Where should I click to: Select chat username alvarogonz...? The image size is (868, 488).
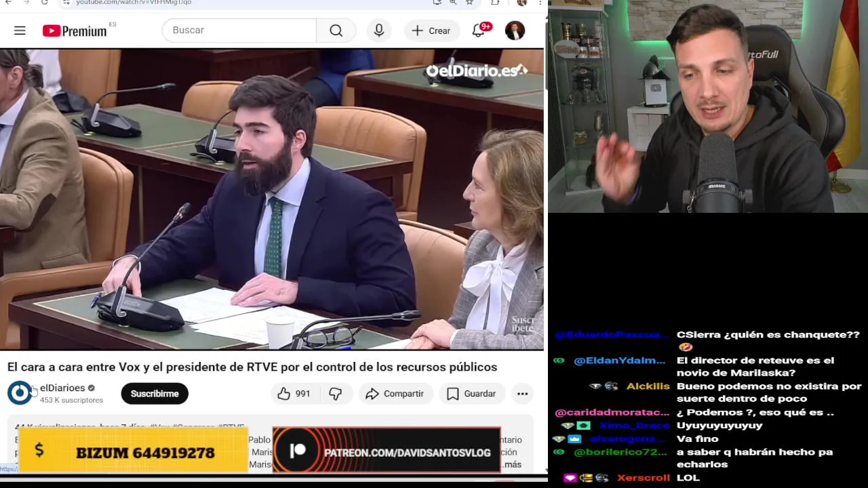click(628, 439)
